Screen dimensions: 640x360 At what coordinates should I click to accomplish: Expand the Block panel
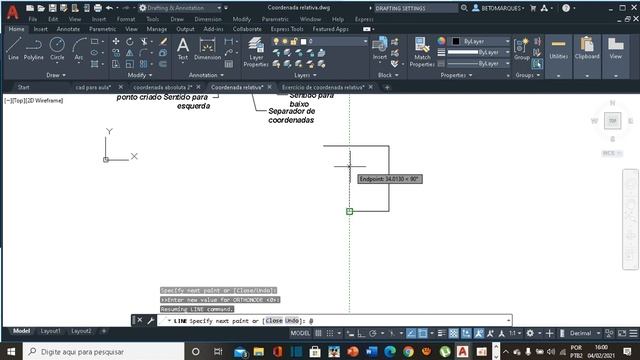(388, 75)
